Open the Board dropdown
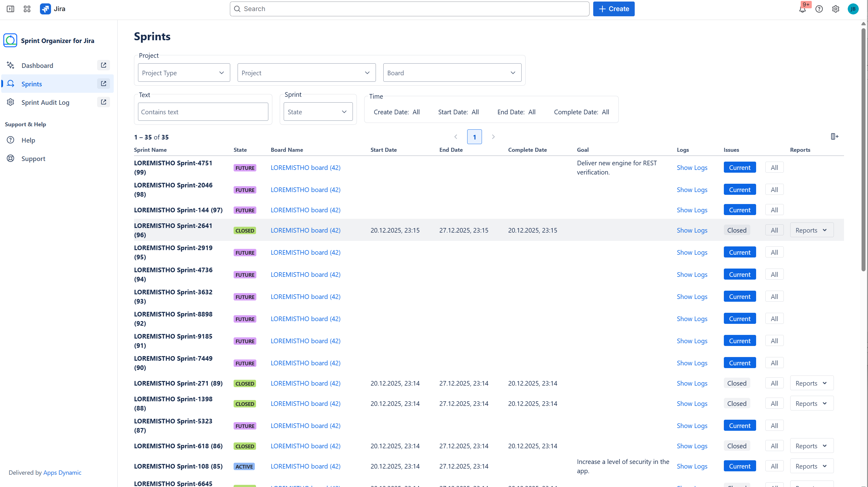The height and width of the screenshot is (487, 868). (x=452, y=73)
